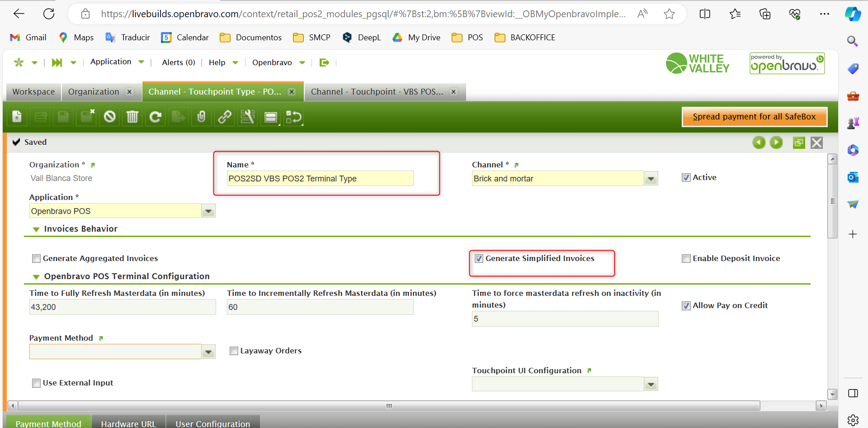Click the New Record toolbar icon
868x428 pixels.
pyautogui.click(x=17, y=117)
